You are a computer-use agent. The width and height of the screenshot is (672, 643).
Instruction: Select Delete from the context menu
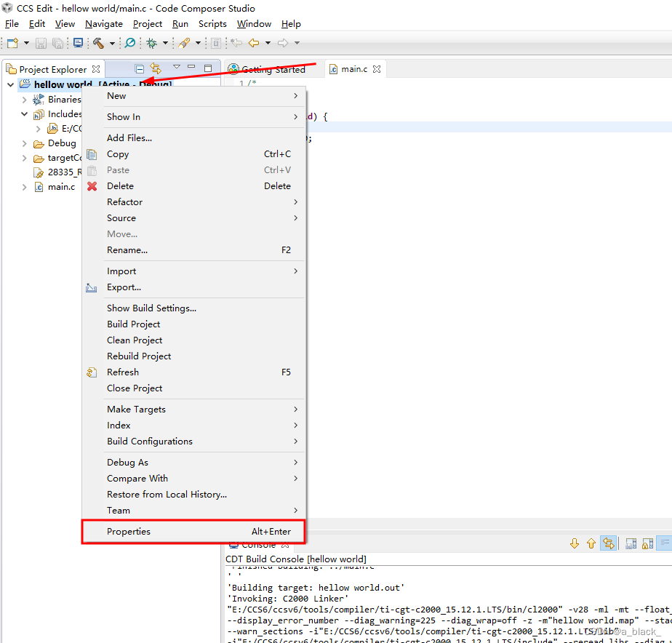click(193, 186)
